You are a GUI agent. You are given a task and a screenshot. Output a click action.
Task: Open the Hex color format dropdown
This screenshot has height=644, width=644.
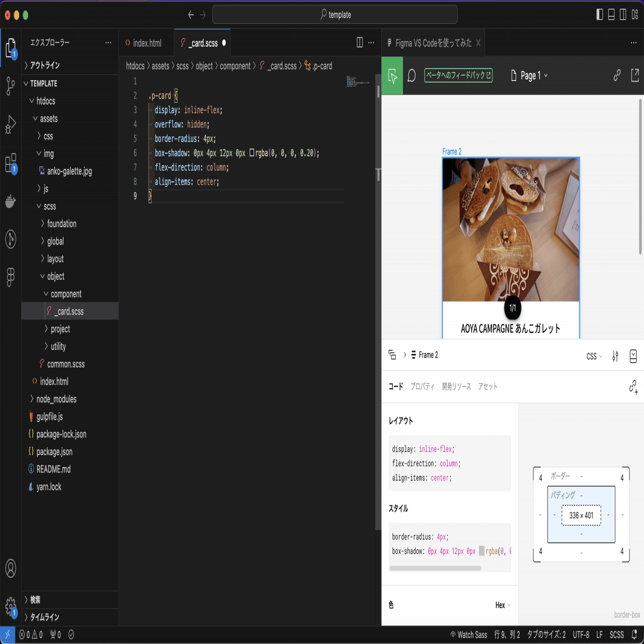tap(503, 605)
